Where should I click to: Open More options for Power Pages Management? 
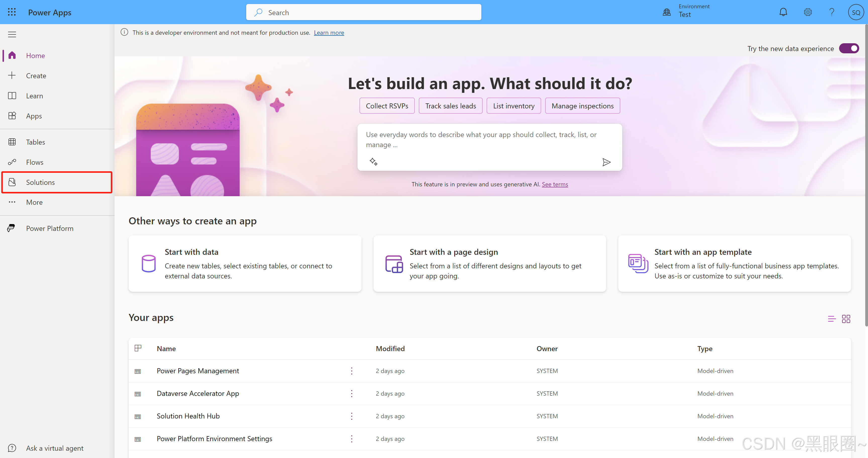(351, 371)
